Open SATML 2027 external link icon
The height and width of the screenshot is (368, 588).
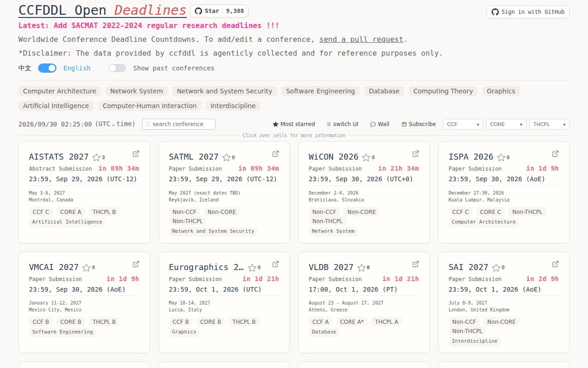point(276,154)
